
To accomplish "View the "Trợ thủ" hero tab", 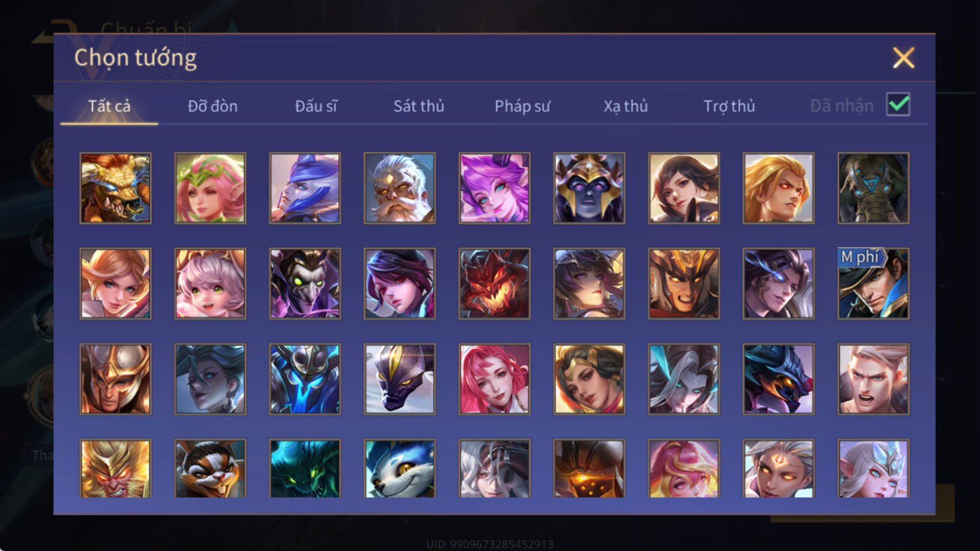I will click(x=729, y=107).
